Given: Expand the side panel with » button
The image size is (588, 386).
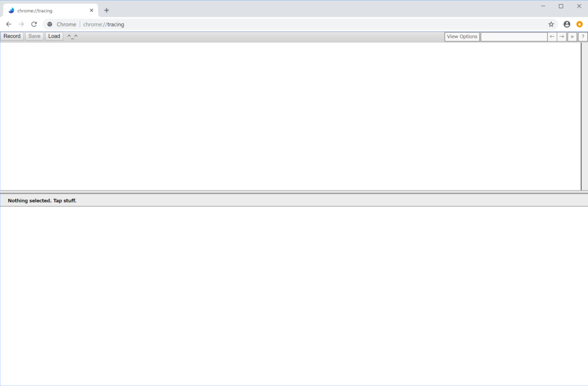Looking at the screenshot, I should (x=572, y=37).
